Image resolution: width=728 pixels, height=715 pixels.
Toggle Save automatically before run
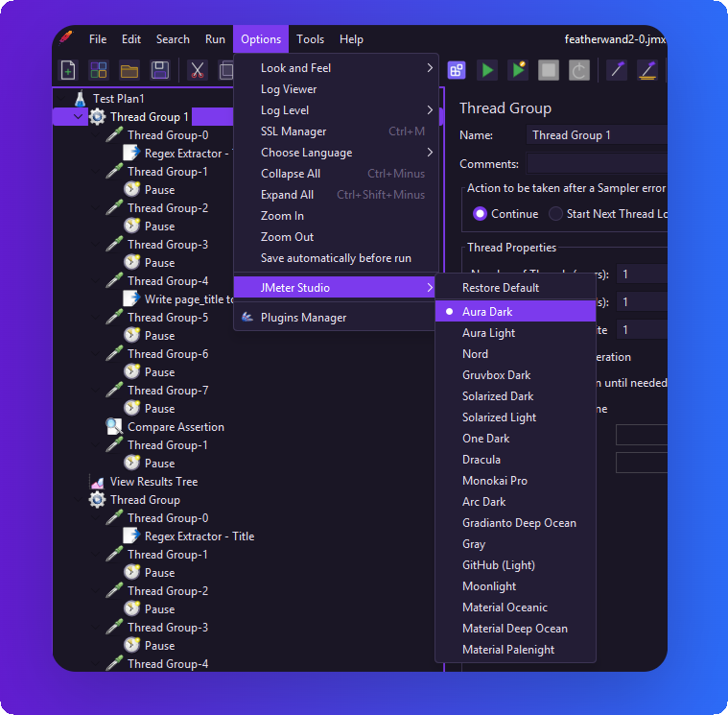[x=336, y=258]
